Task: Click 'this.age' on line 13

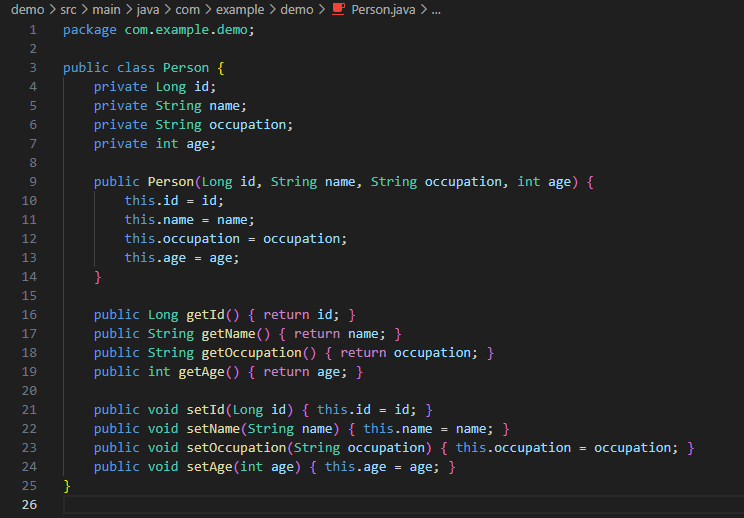Action: point(155,258)
